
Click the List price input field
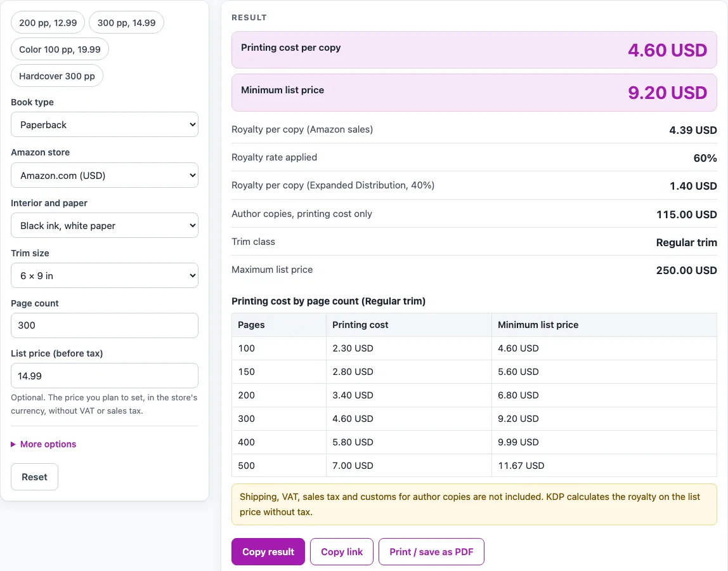click(x=105, y=376)
